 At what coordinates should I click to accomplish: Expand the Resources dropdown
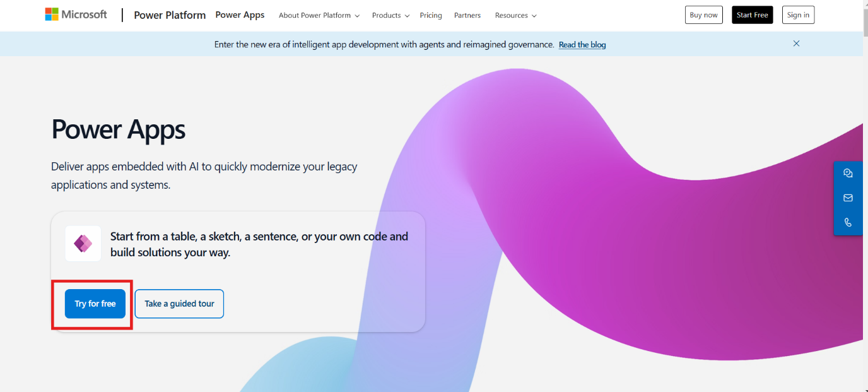pos(515,15)
